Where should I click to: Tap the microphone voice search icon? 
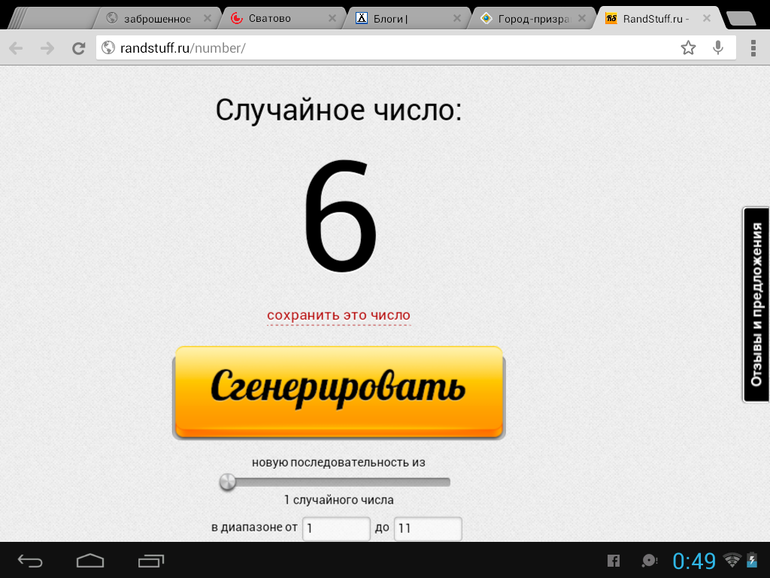click(x=718, y=48)
